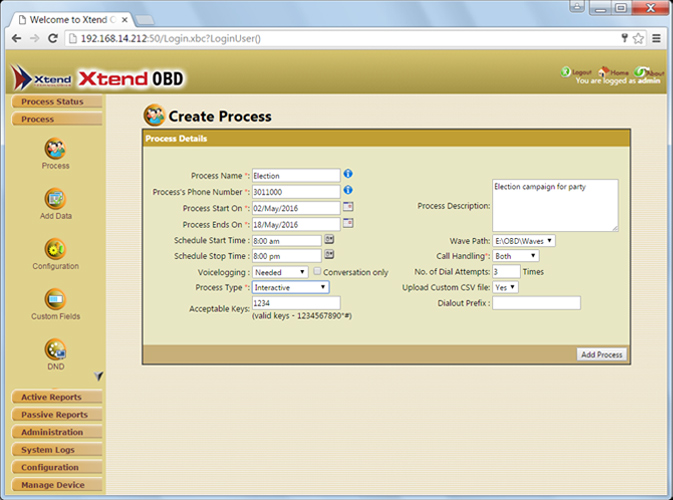
Task: Click the About icon in header
Action: (x=640, y=71)
